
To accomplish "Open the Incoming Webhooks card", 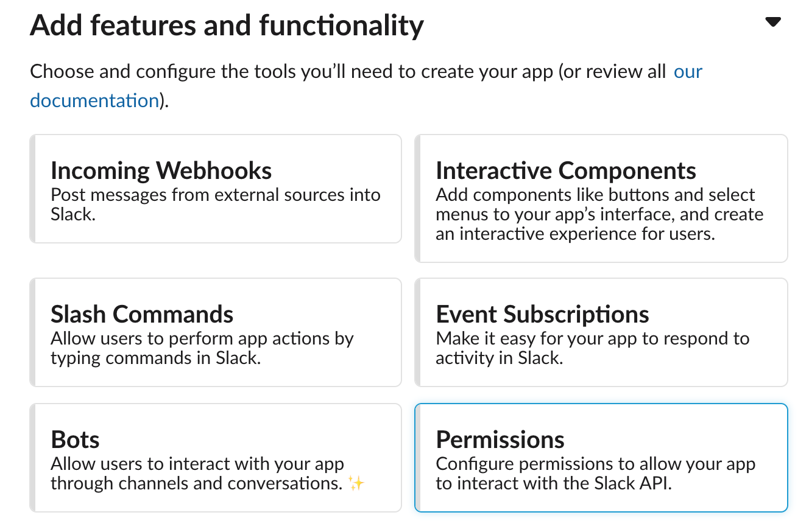I will pos(216,189).
